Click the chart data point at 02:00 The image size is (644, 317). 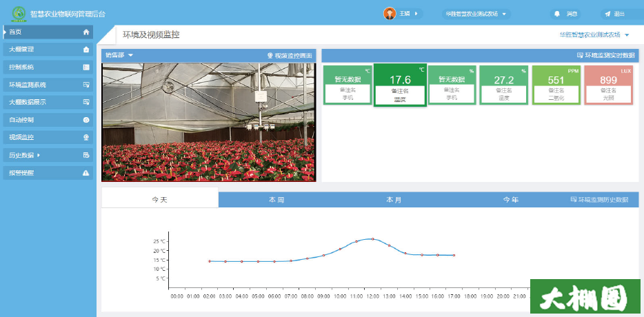(210, 261)
